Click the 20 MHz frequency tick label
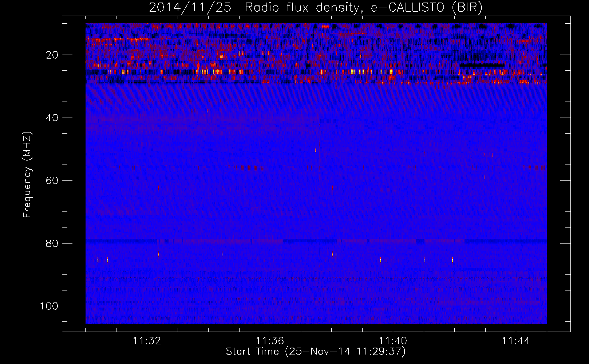 pos(52,55)
